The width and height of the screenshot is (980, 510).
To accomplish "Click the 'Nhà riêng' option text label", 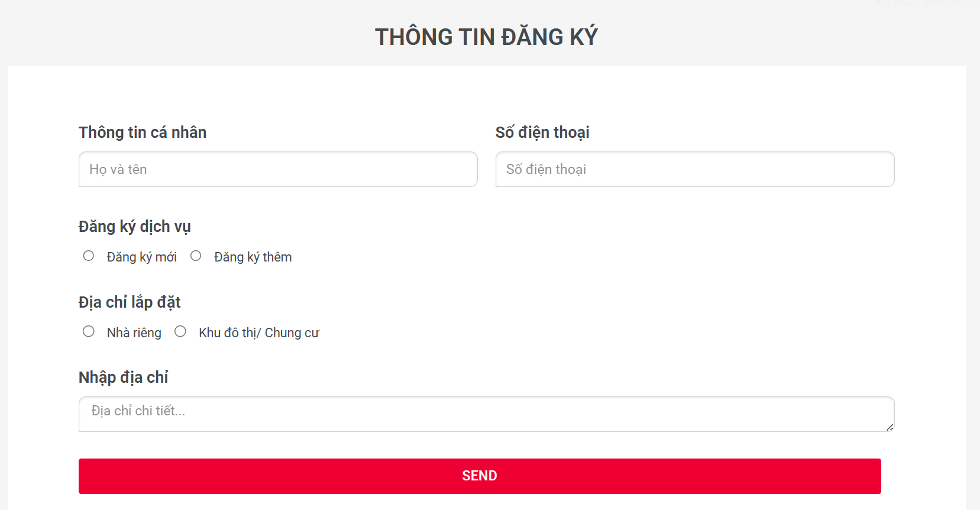I will (134, 333).
